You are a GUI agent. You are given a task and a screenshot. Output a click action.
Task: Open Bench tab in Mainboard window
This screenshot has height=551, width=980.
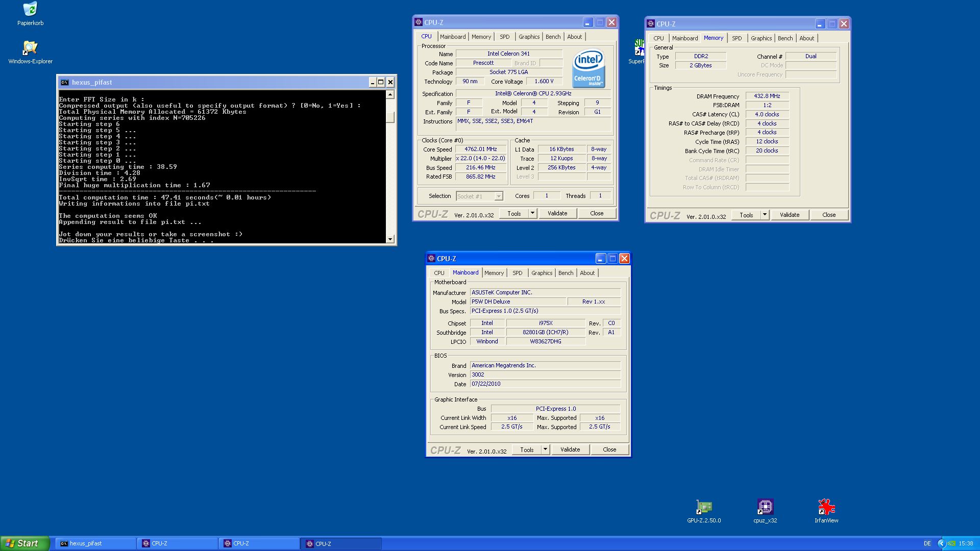(x=566, y=273)
